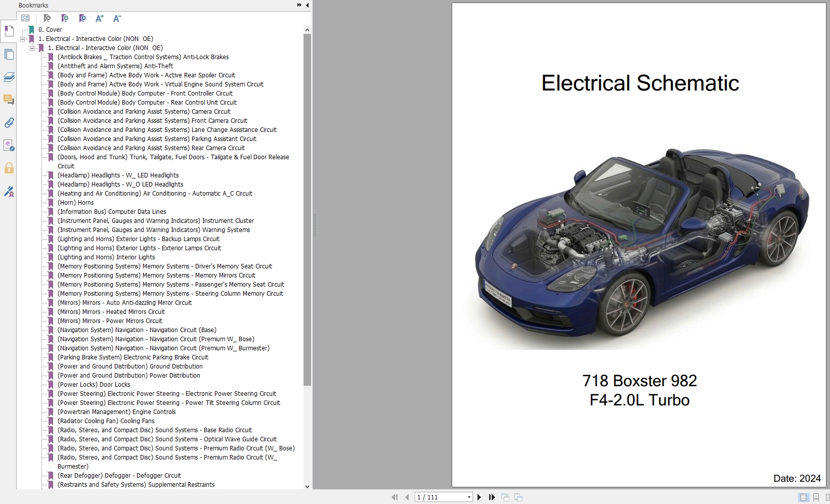Open the Attachments panel paperclip icon

(x=9, y=123)
